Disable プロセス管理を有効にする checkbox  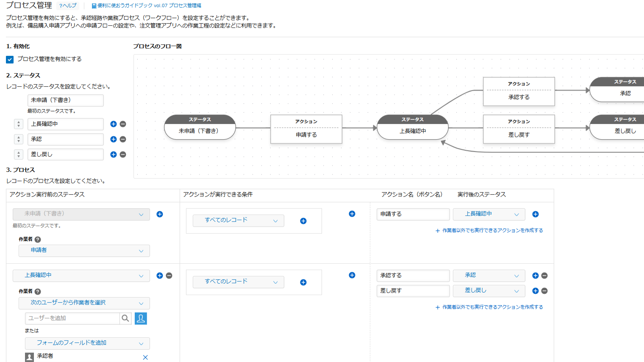(9, 59)
